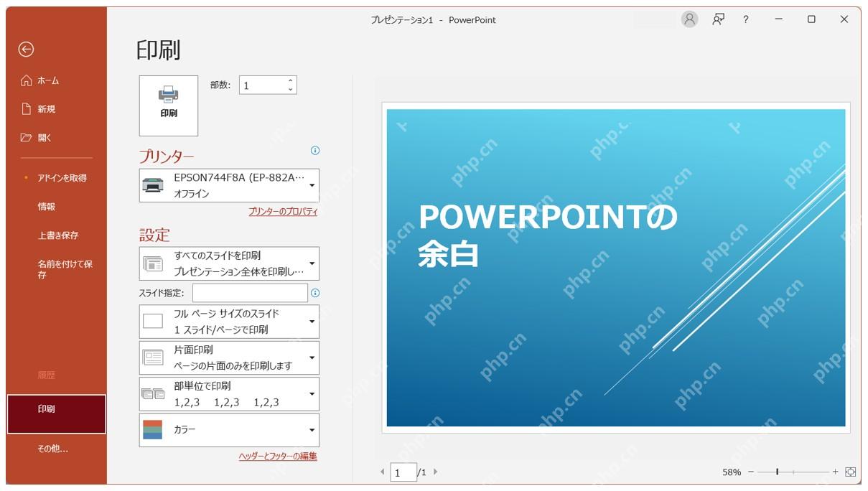
Task: Decrease the 部数 copies count with the down arrow
Action: point(290,90)
